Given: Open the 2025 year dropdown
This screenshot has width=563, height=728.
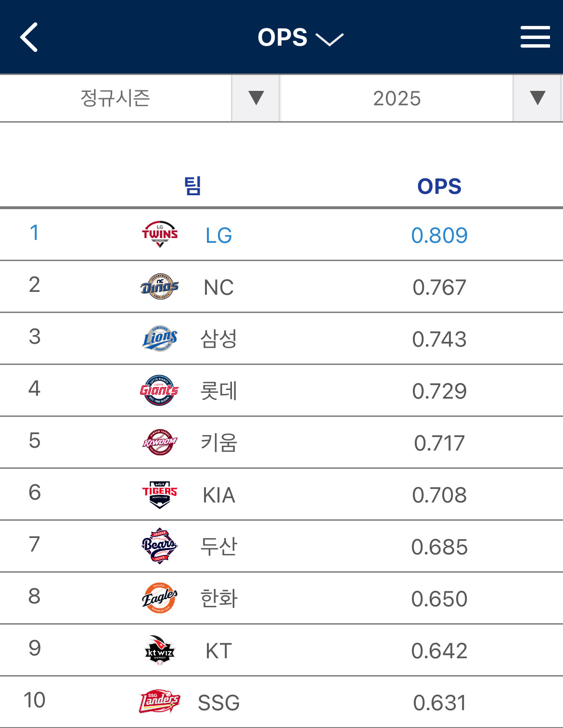Looking at the screenshot, I should click(x=421, y=98).
